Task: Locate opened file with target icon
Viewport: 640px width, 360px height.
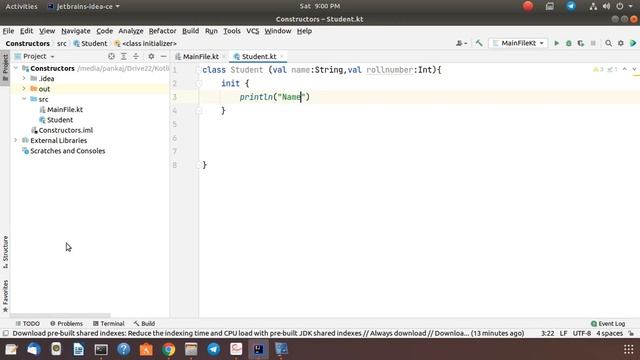Action: [111, 56]
